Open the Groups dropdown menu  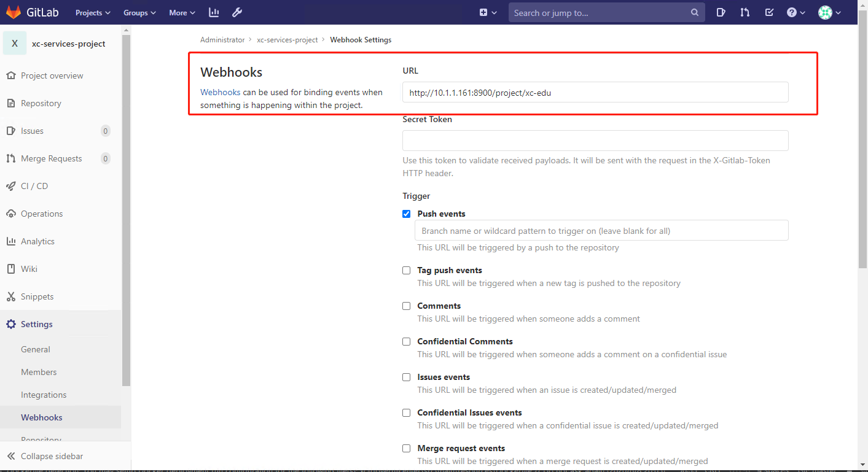click(139, 12)
